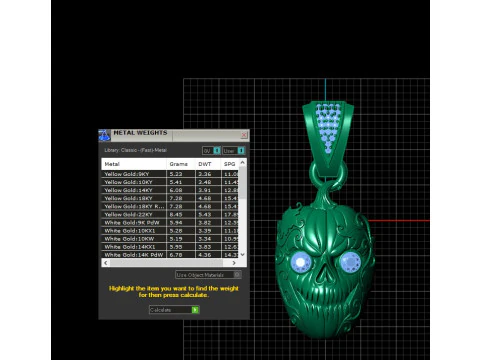Select the Yellow Gold:14KY row

[170, 190]
